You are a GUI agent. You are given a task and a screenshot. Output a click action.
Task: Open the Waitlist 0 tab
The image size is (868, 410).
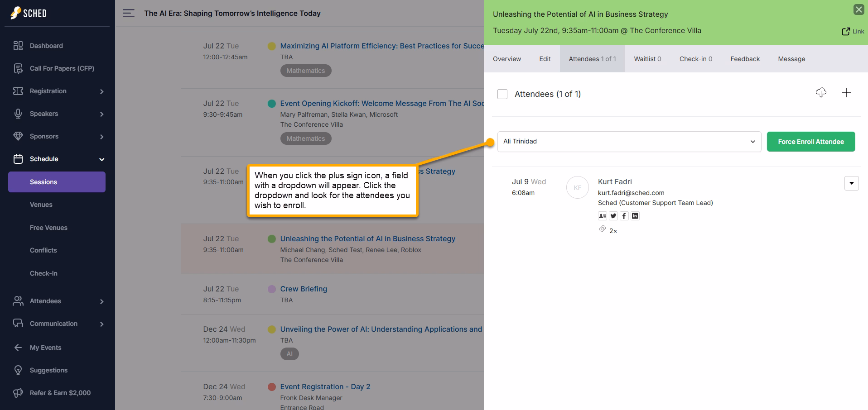point(647,59)
